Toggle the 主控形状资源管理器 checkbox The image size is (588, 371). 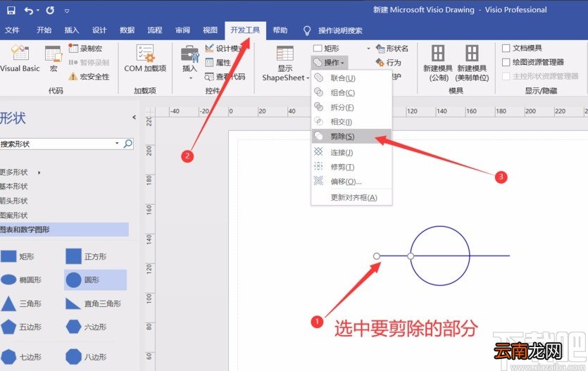click(506, 77)
